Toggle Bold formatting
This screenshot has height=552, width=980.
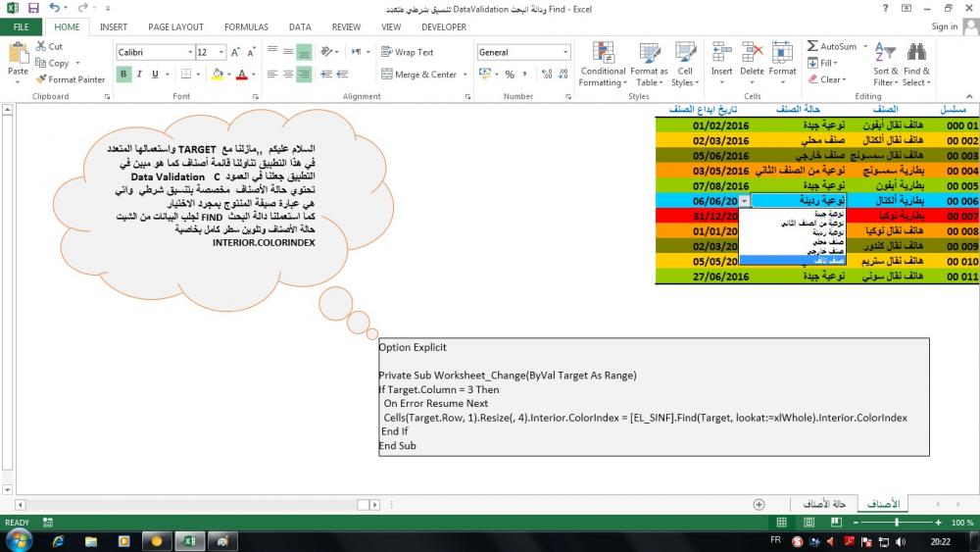[124, 75]
